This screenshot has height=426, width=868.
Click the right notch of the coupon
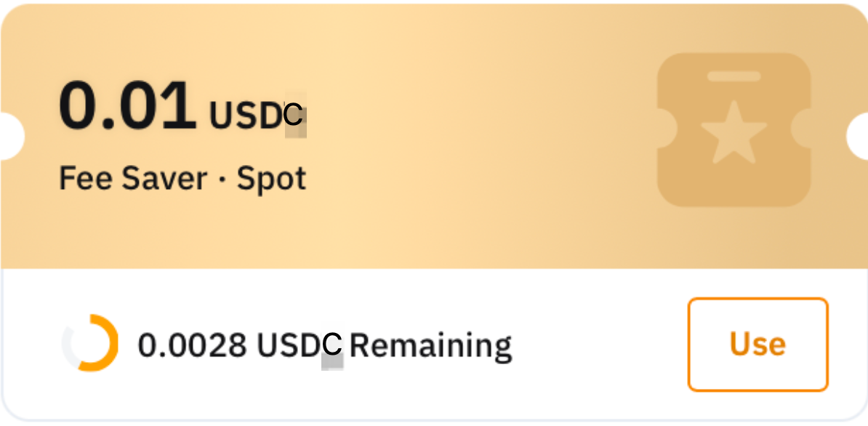pyautogui.click(x=859, y=136)
